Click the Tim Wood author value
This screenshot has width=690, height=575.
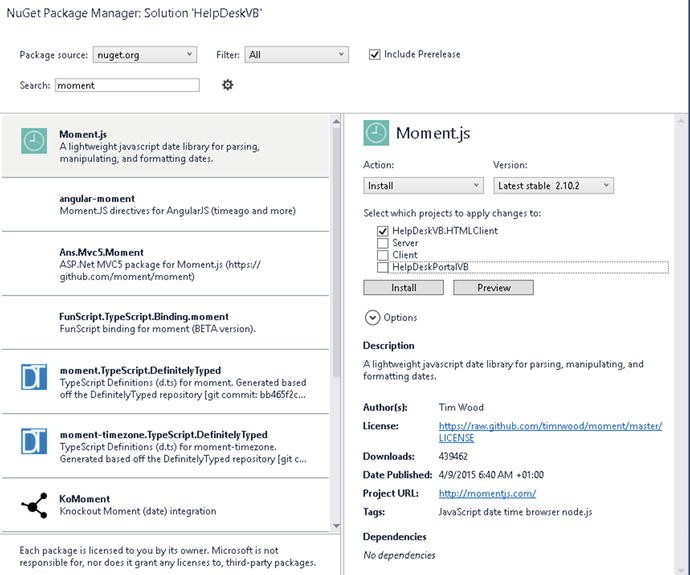click(x=461, y=407)
